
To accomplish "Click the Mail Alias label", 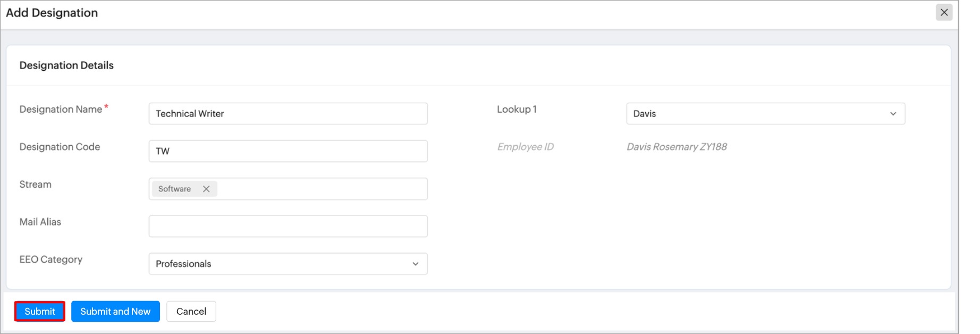I will pyautogui.click(x=40, y=222).
